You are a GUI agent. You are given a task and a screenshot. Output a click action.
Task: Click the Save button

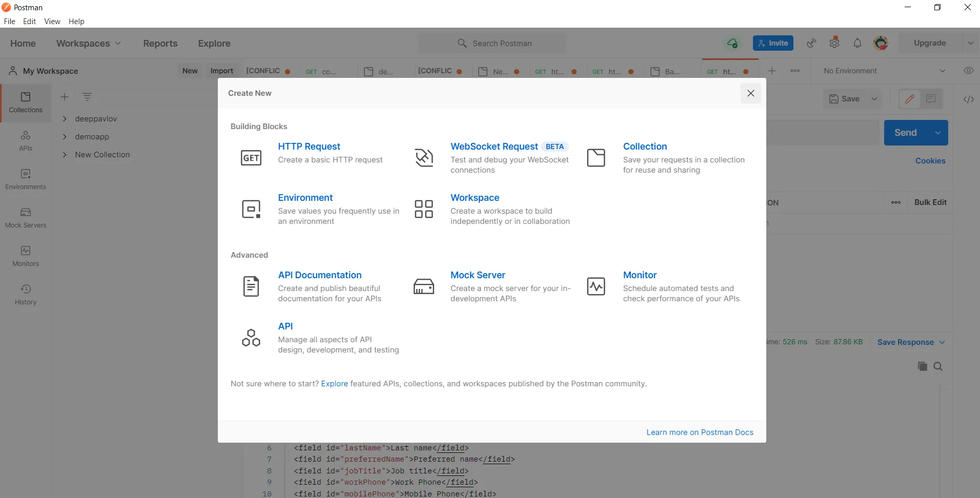(x=845, y=99)
